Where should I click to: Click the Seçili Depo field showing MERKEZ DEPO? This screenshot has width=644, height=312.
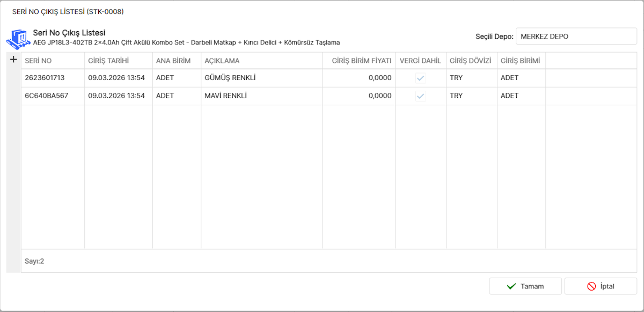(576, 37)
